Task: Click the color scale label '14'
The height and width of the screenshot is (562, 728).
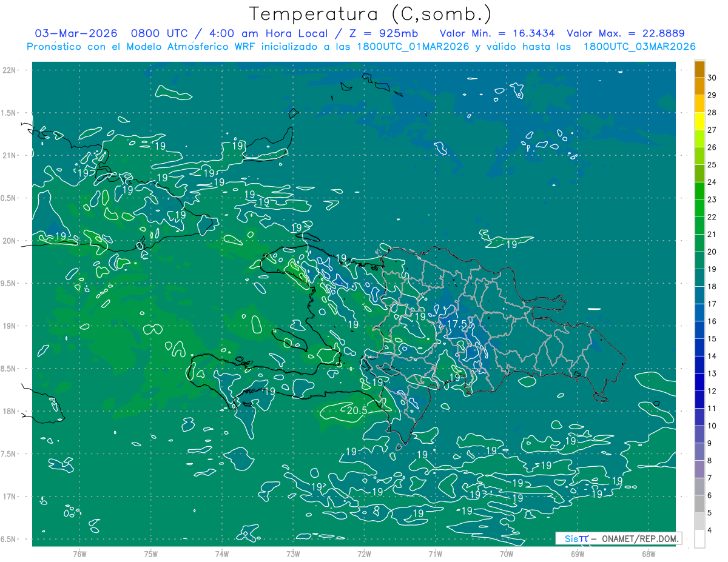Action: click(712, 356)
